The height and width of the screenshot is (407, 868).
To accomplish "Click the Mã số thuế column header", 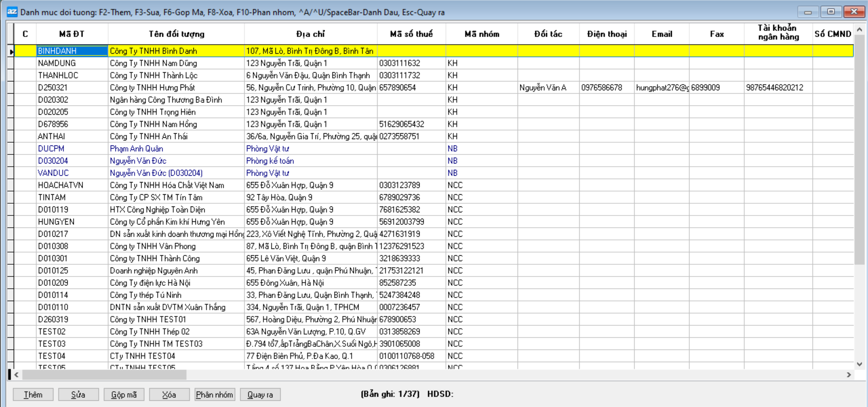I will click(x=411, y=34).
